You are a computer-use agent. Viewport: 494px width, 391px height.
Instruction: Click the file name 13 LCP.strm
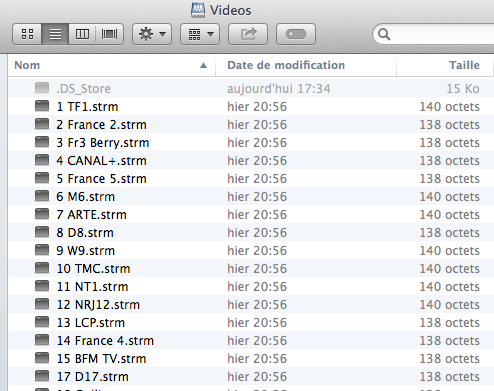pos(91,323)
